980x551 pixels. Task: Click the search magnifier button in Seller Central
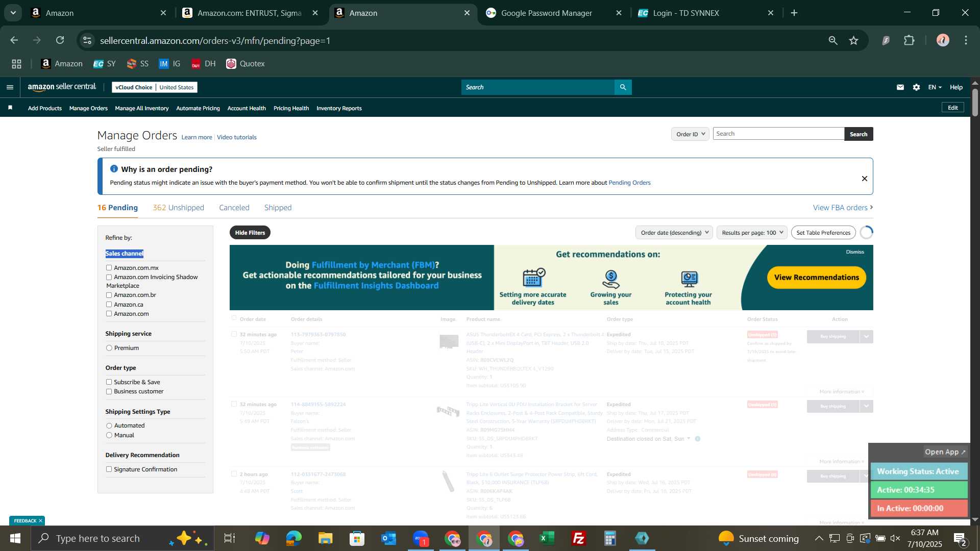tap(623, 87)
